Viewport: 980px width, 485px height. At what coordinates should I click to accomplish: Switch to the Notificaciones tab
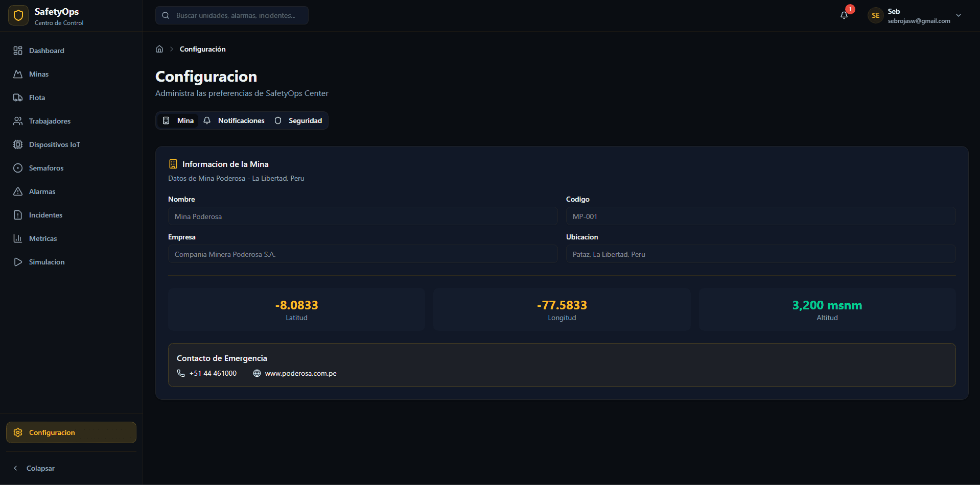[234, 120]
